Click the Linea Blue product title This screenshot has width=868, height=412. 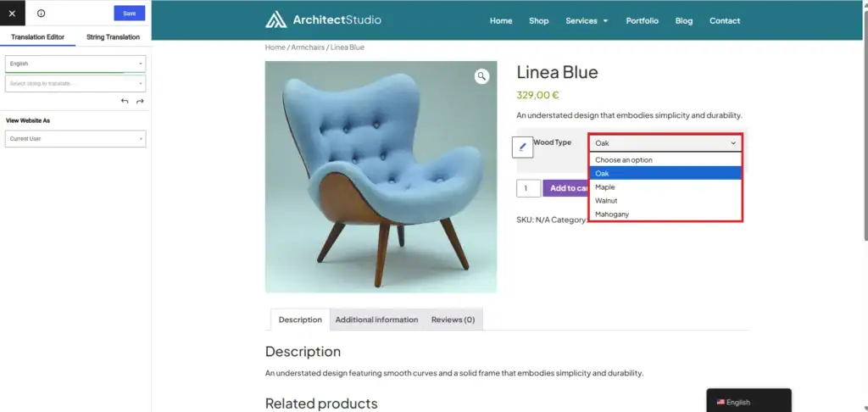pos(558,72)
